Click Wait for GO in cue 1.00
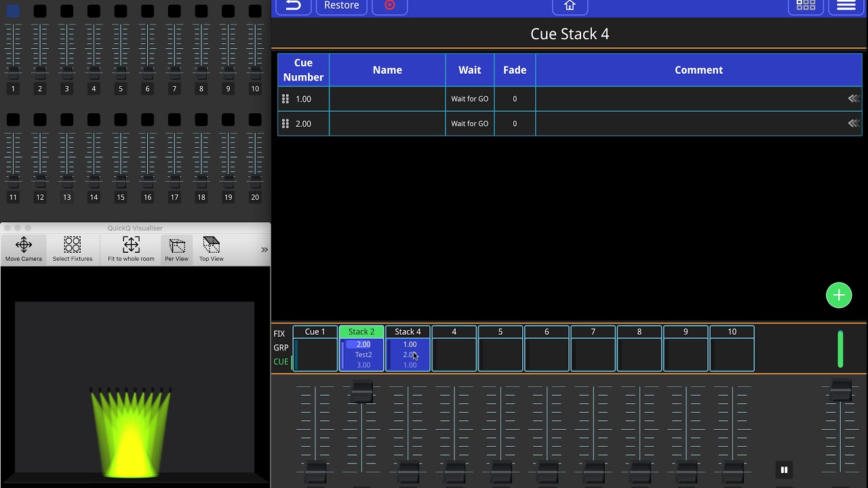 [470, 99]
